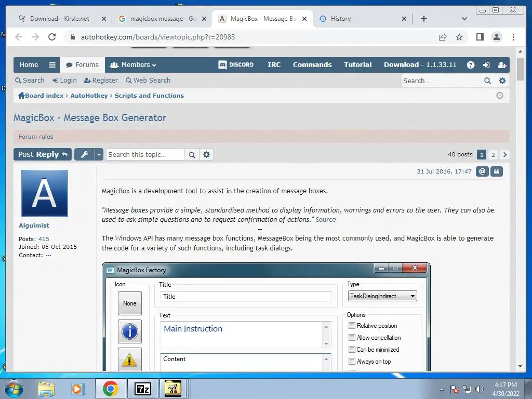Click the Title text field in MagicBox Factory
Screen dimensions: 532x399
point(246,297)
